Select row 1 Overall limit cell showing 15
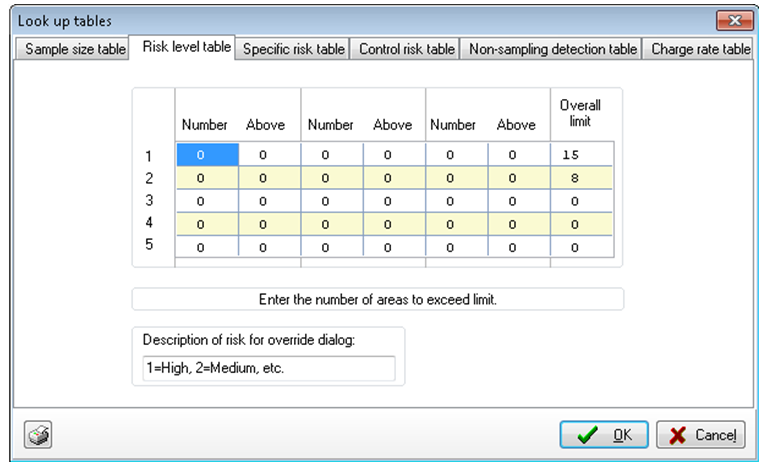 tap(582, 155)
